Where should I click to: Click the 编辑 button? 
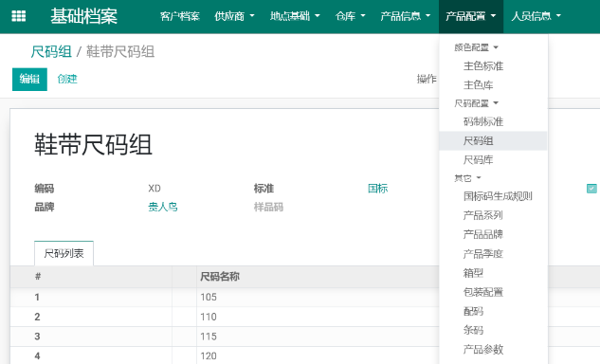(x=29, y=80)
